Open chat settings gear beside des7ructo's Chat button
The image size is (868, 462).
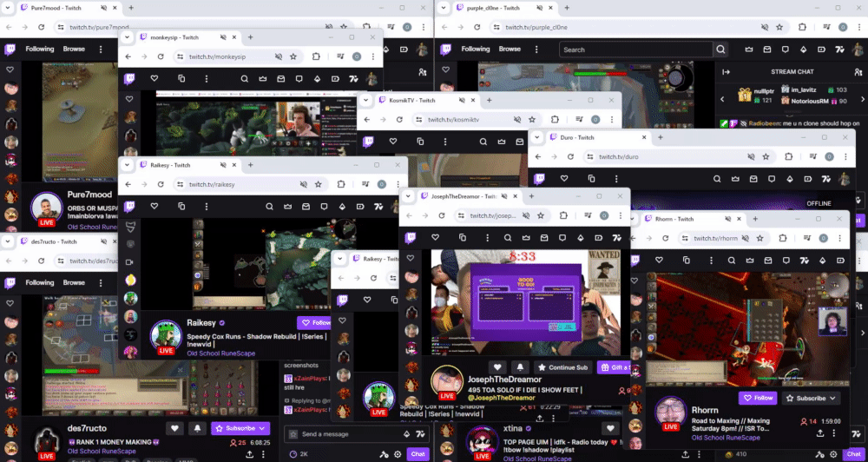click(398, 454)
